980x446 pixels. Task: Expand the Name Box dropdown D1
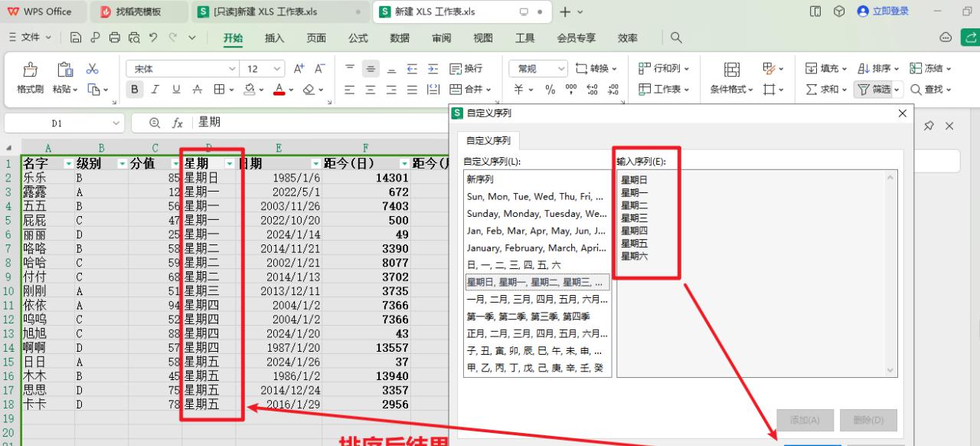pyautogui.click(x=116, y=123)
